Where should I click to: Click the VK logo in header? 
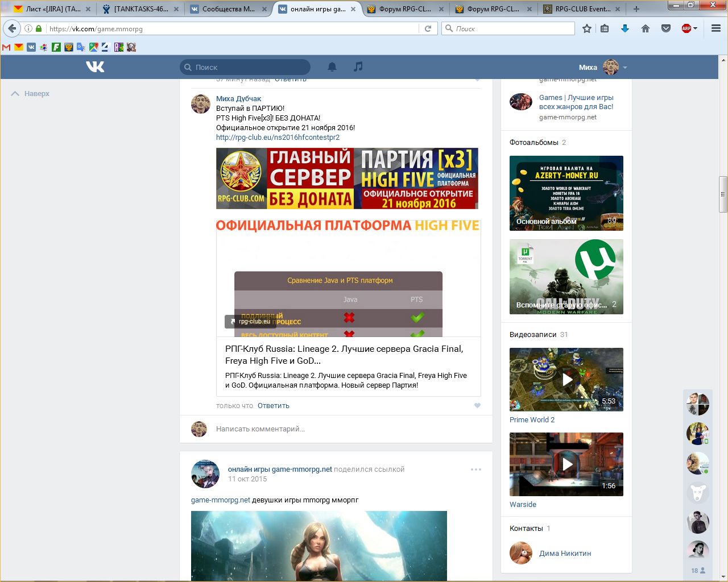coord(95,67)
